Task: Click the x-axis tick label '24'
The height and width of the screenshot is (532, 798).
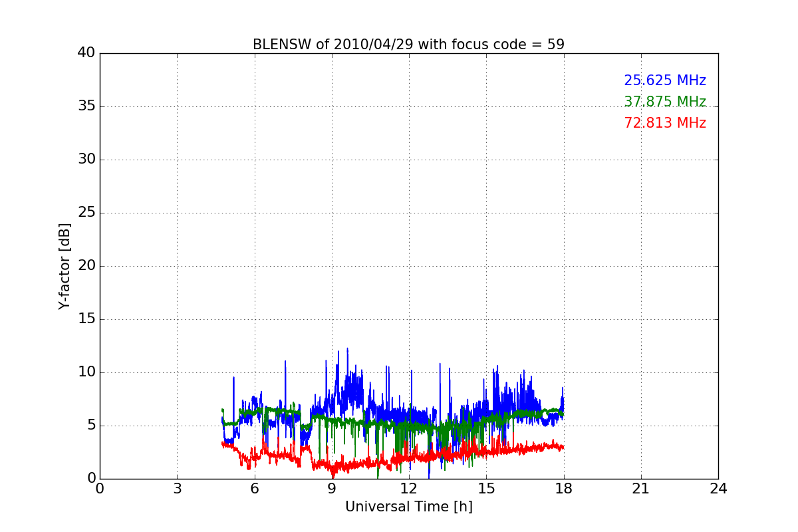Action: tap(718, 488)
